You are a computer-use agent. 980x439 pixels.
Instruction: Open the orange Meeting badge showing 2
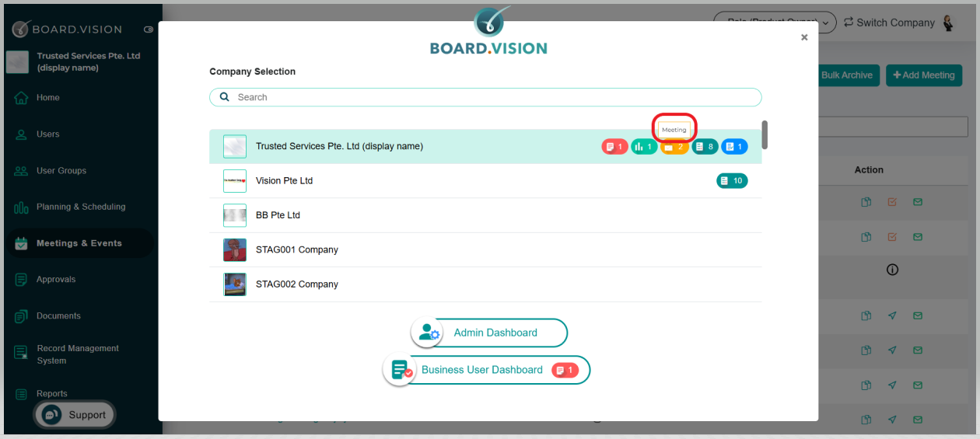(674, 147)
